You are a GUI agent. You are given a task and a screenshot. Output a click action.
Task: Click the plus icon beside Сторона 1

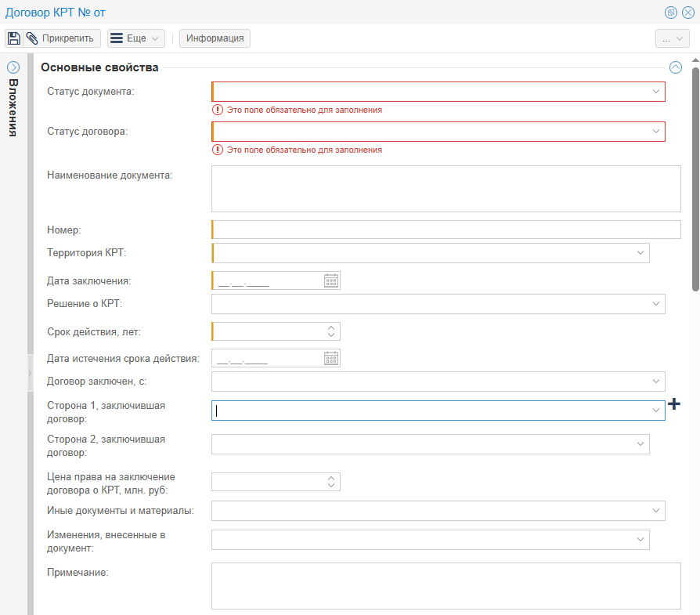pos(673,404)
